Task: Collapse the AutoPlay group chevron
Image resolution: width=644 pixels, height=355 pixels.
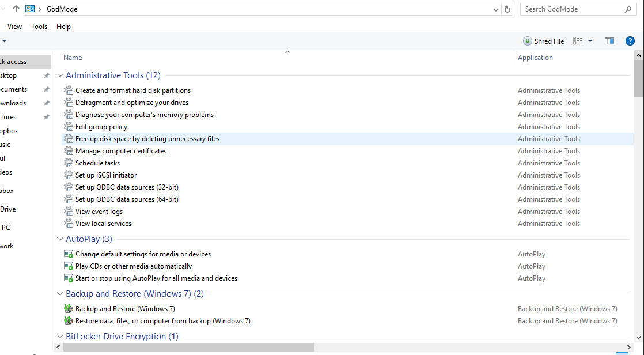Action: tap(60, 239)
